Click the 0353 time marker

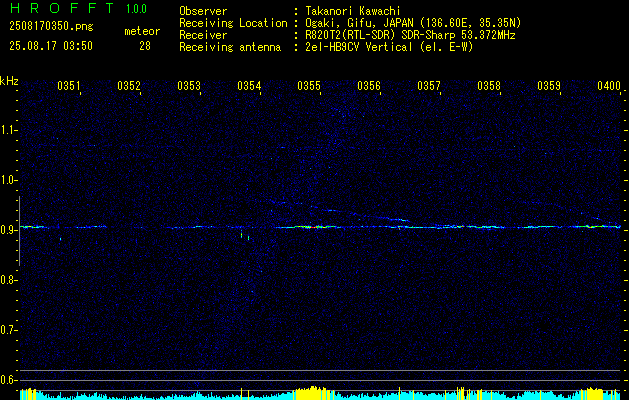189,85
